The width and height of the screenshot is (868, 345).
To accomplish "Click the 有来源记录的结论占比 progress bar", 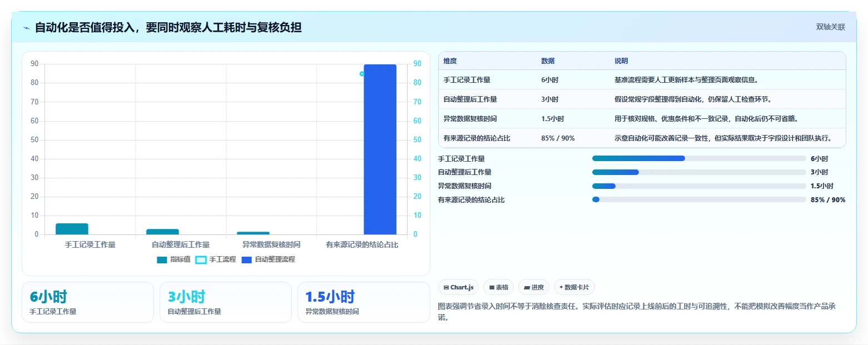I will tap(699, 199).
